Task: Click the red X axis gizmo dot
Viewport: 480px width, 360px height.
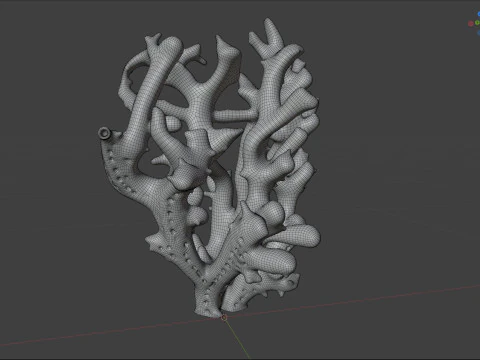Action: point(471,23)
